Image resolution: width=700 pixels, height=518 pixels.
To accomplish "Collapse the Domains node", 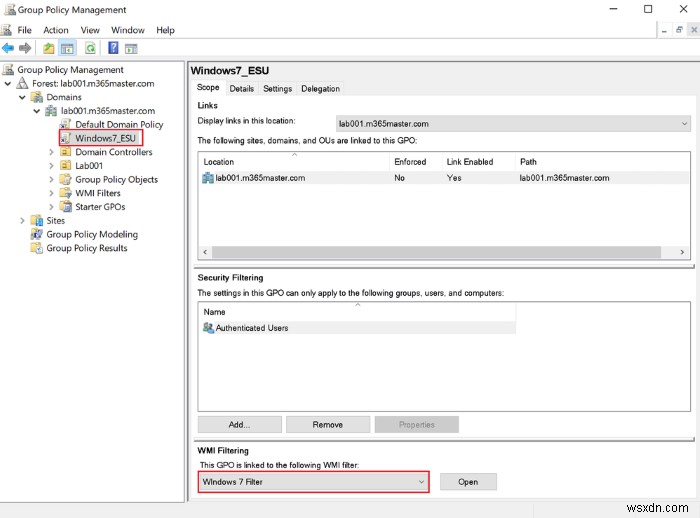I will pyautogui.click(x=22, y=97).
